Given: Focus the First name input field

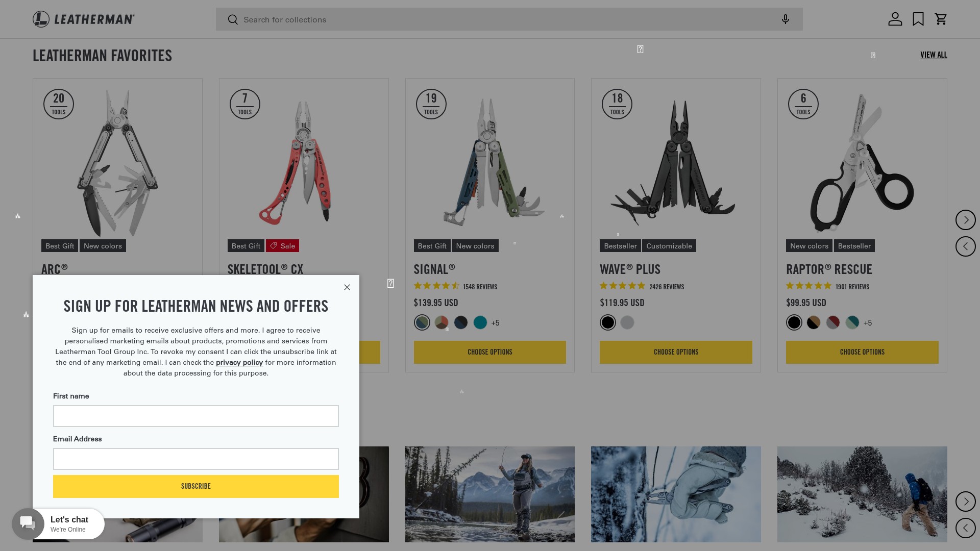Looking at the screenshot, I should [196, 416].
